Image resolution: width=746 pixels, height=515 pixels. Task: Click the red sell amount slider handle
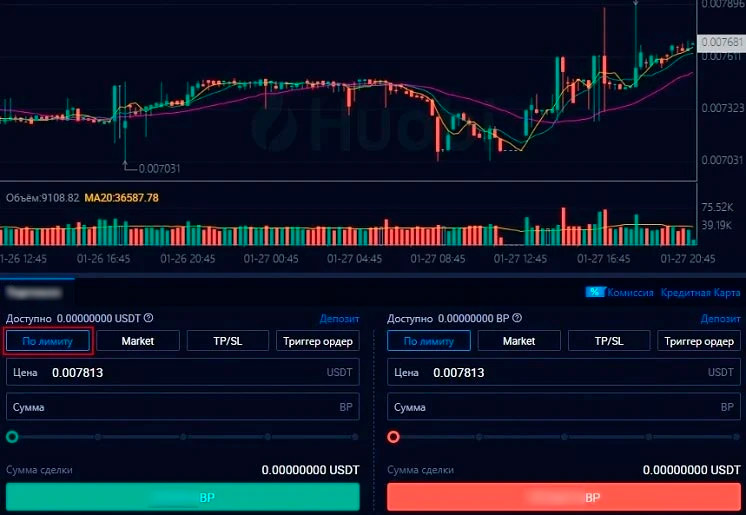click(393, 437)
